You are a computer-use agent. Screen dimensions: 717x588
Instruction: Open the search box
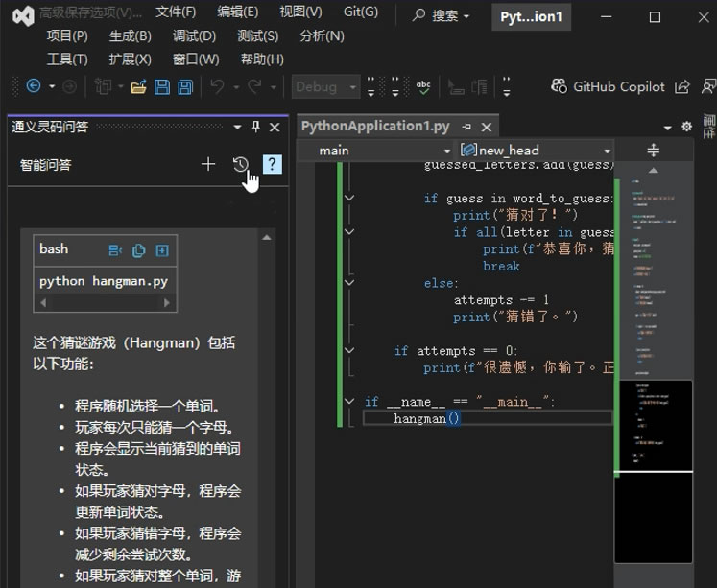[x=442, y=16]
